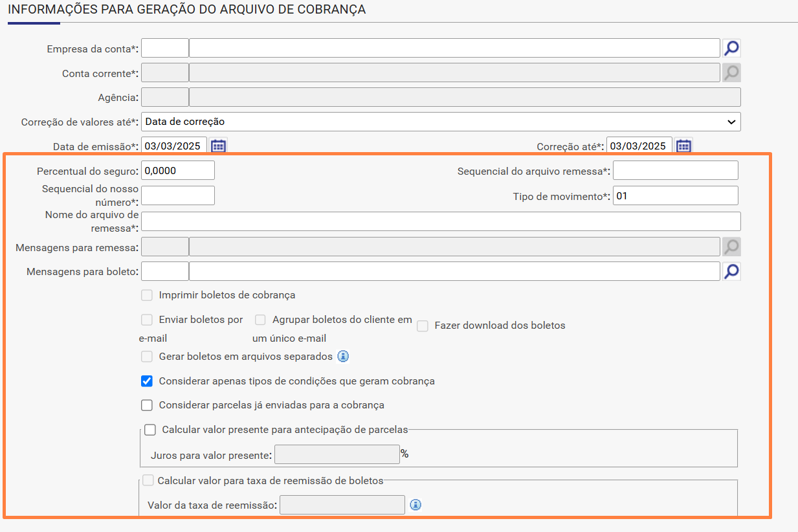Click Sequencial do nosso número field

178,195
